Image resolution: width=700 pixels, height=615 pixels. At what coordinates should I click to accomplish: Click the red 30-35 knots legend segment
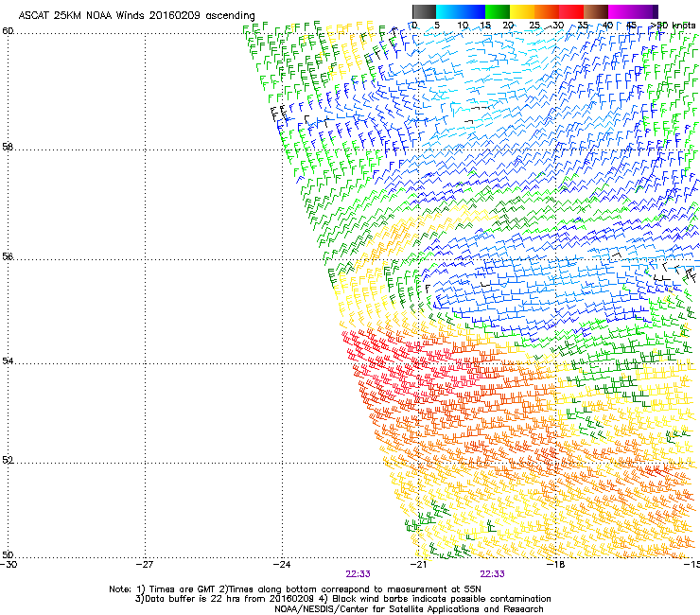(571, 11)
